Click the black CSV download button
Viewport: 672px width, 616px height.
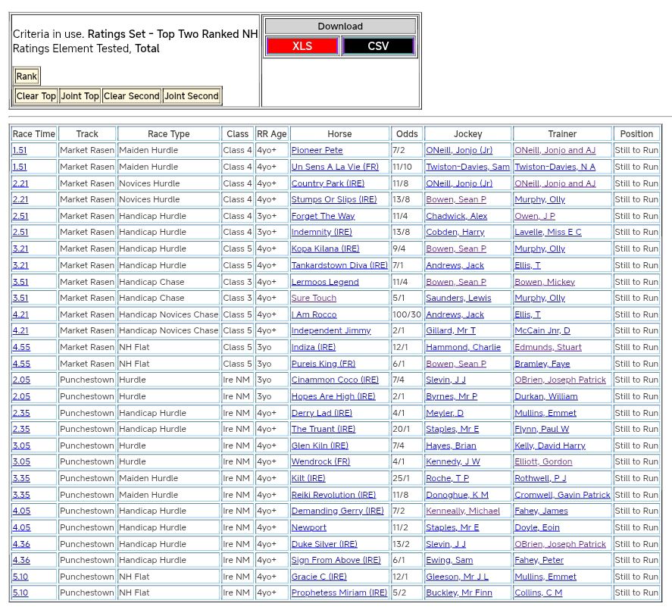378,46
